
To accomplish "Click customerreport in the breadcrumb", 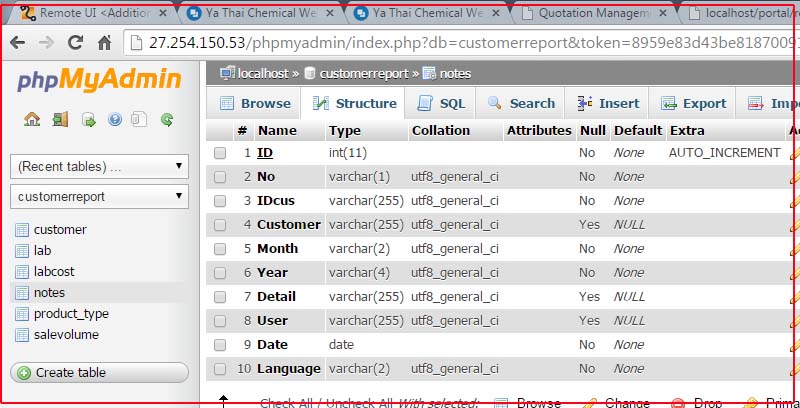I will click(364, 74).
